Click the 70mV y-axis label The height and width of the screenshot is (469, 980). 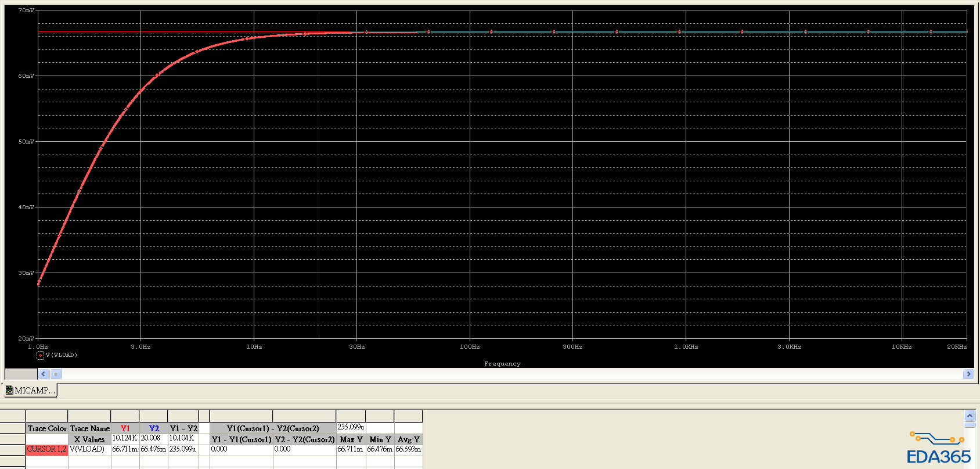(26, 10)
